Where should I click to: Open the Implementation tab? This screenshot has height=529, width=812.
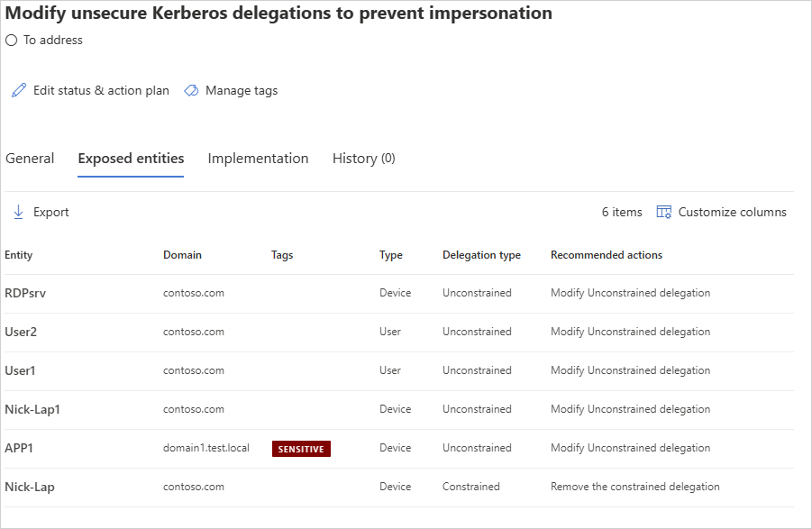tap(258, 159)
